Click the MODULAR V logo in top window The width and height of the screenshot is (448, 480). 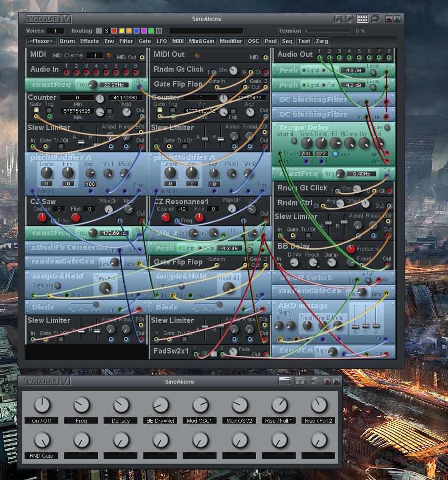coord(49,19)
